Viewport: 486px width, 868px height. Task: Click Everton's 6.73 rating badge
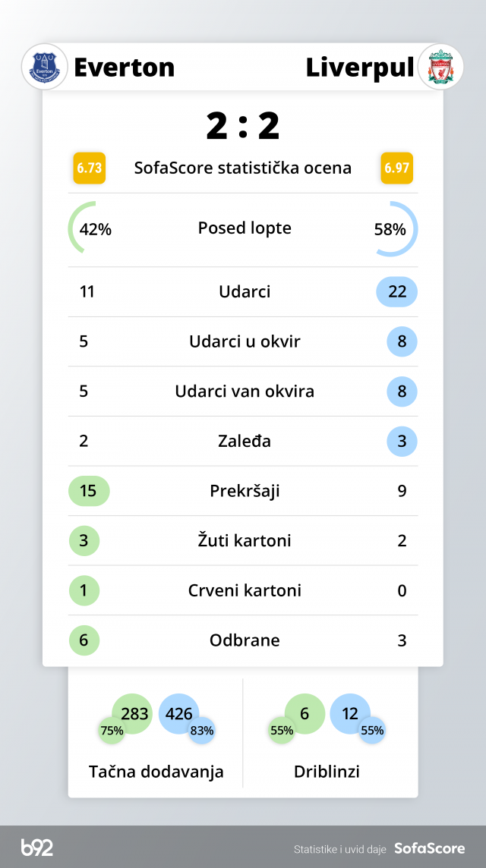click(89, 168)
